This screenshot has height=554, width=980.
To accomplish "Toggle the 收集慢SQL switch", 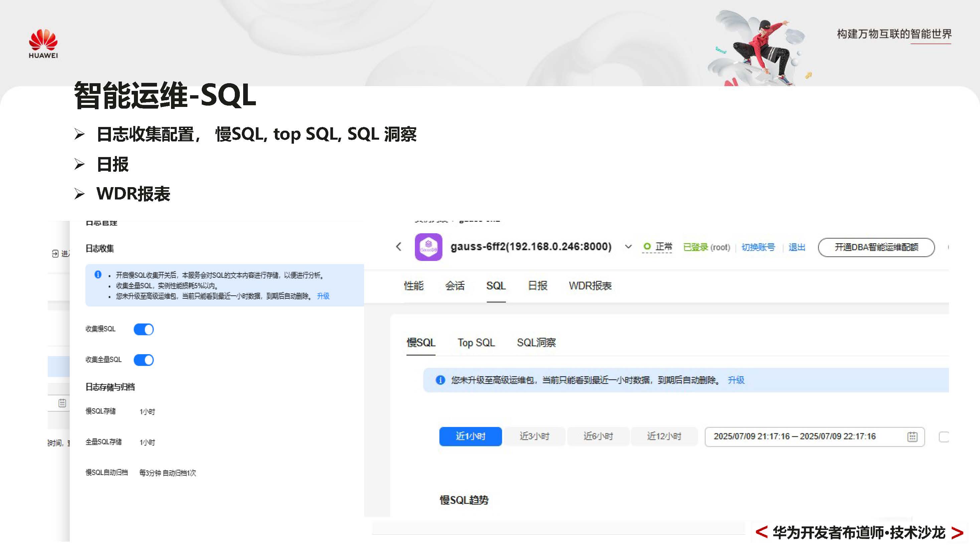I will click(143, 329).
